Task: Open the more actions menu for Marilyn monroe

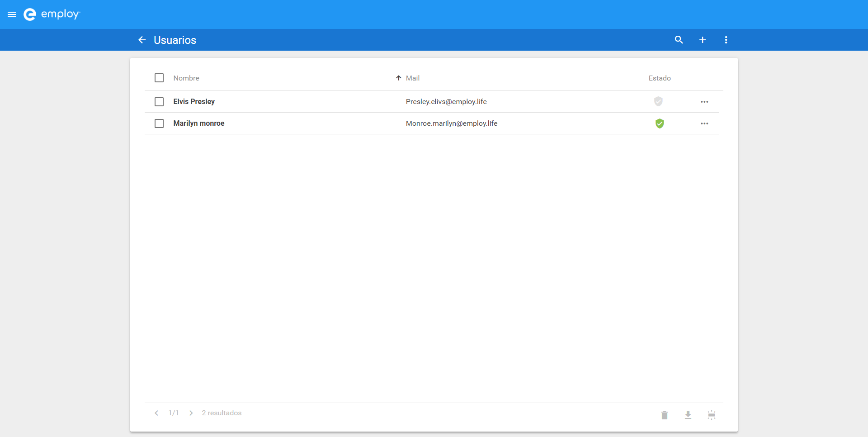Action: [x=704, y=123]
